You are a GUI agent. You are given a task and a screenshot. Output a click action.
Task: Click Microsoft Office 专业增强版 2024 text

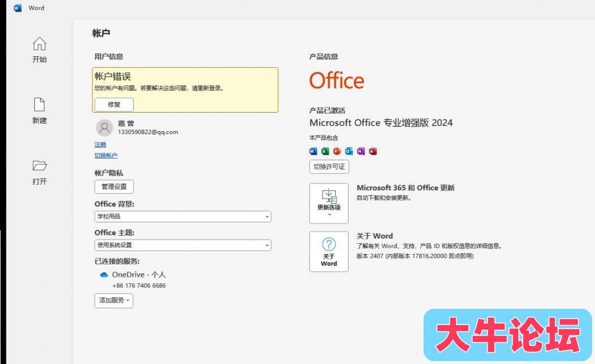(x=381, y=123)
